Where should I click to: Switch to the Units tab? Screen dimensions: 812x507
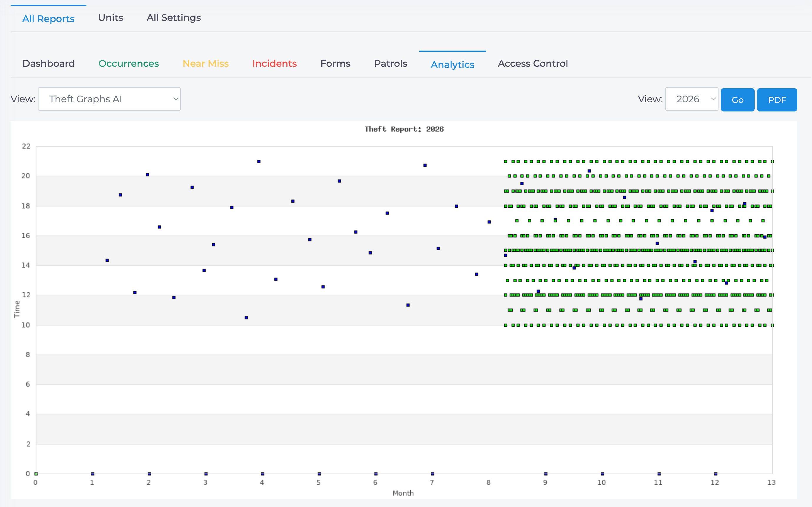coord(111,18)
